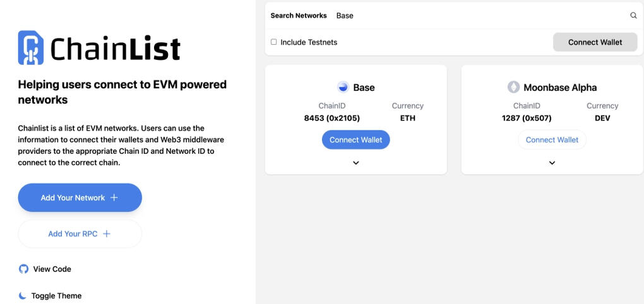
Task: Click the Base network logo icon
Action: (x=343, y=88)
